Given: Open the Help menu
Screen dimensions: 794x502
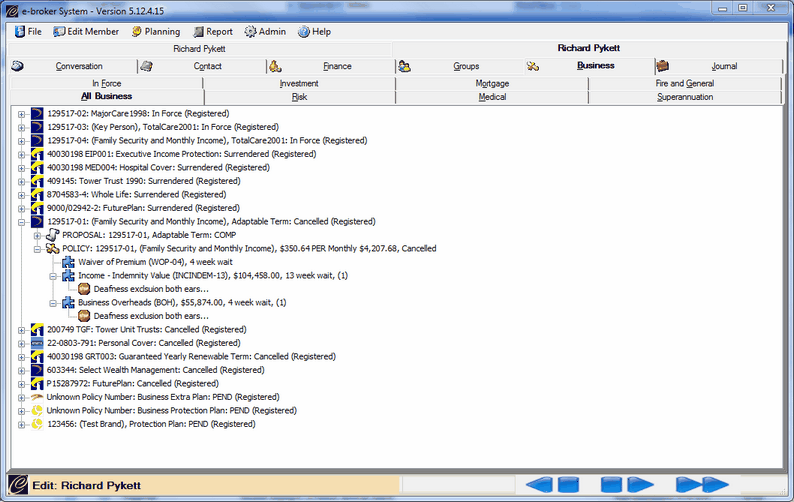Looking at the screenshot, I should point(314,31).
